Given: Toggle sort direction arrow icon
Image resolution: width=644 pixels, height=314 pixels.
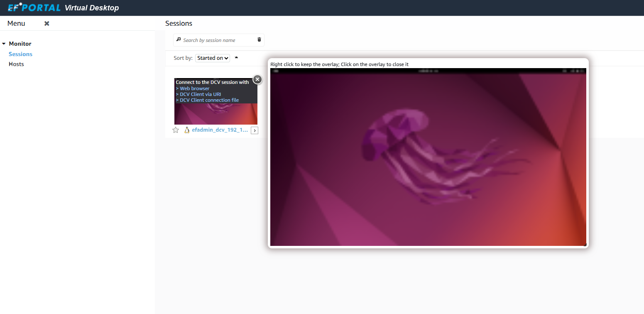Looking at the screenshot, I should coord(236,58).
